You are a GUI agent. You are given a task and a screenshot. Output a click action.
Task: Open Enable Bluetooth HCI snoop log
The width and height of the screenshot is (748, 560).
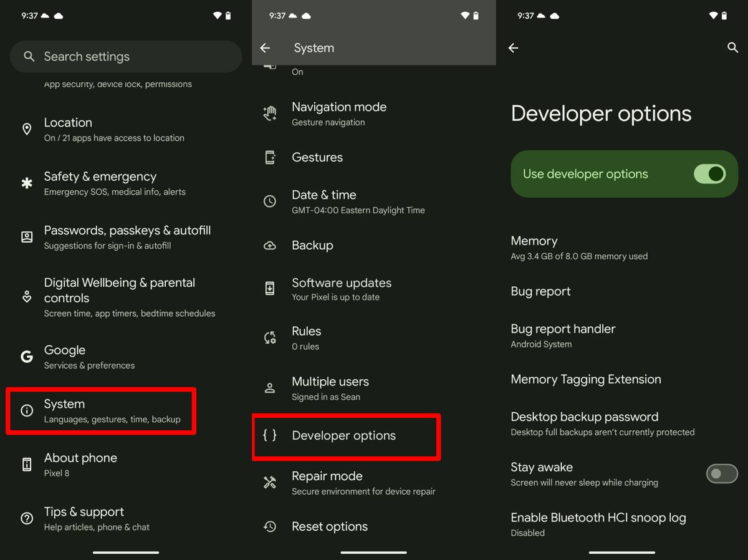(x=598, y=524)
